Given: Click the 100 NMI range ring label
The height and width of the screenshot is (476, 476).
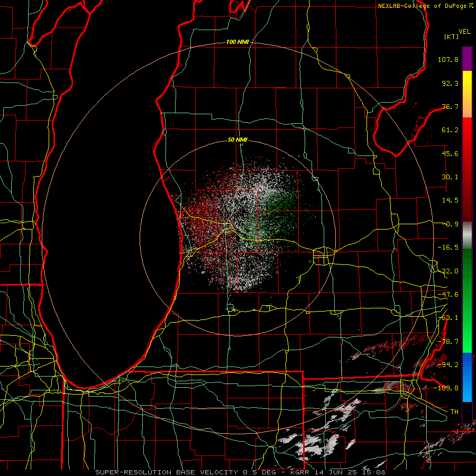Looking at the screenshot, I should click(x=237, y=42).
